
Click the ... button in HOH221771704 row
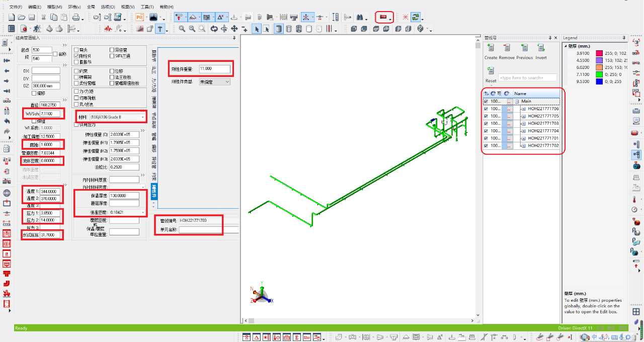[x=509, y=131]
